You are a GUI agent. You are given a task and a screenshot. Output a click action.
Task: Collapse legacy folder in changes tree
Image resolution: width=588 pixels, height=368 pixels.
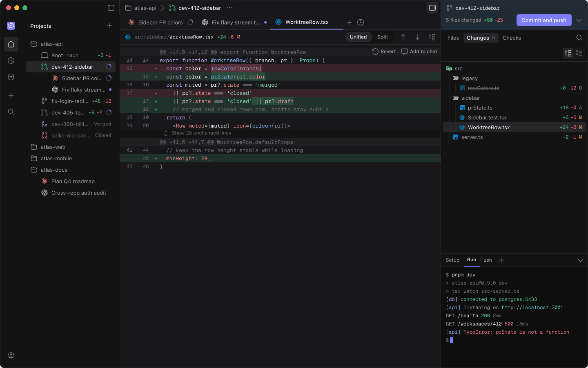click(x=514, y=78)
